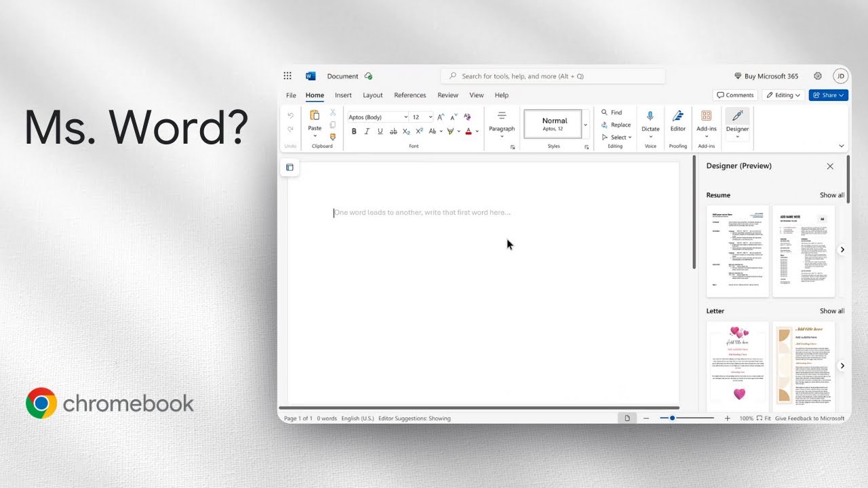Click the Designer pen icon
868x488 pixels.
point(738,115)
